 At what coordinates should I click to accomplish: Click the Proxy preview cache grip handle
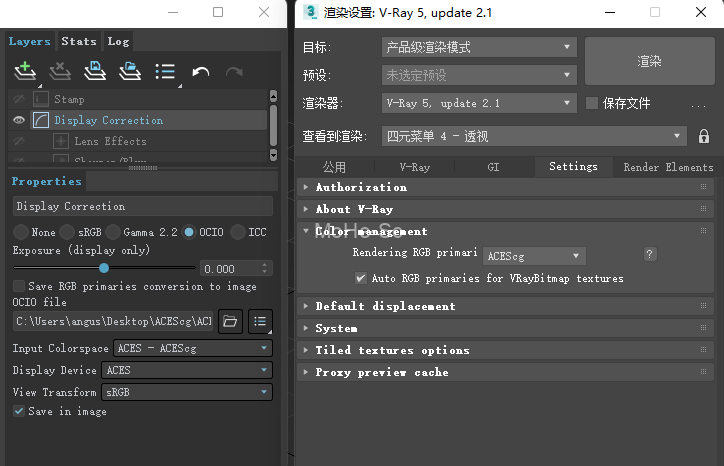click(703, 372)
